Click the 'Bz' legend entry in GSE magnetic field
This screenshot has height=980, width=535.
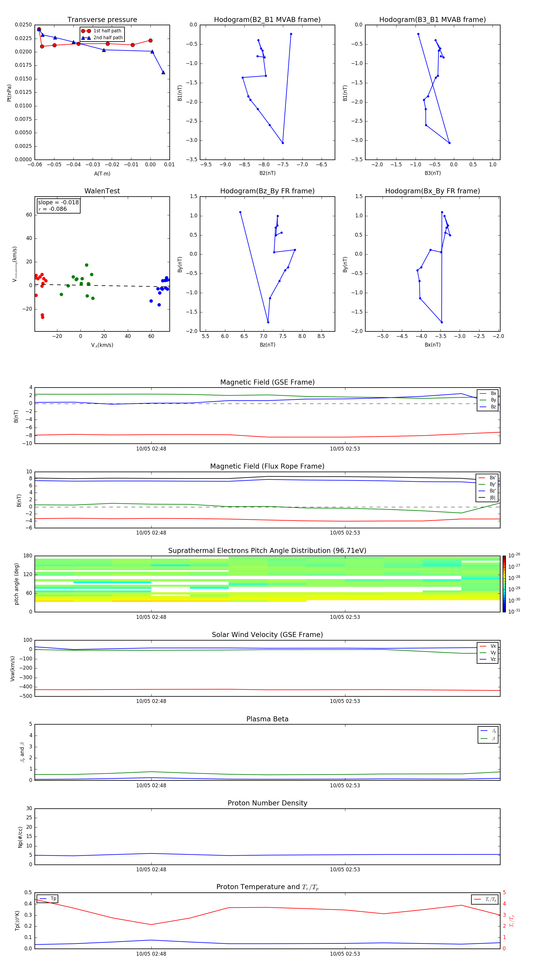click(x=488, y=407)
